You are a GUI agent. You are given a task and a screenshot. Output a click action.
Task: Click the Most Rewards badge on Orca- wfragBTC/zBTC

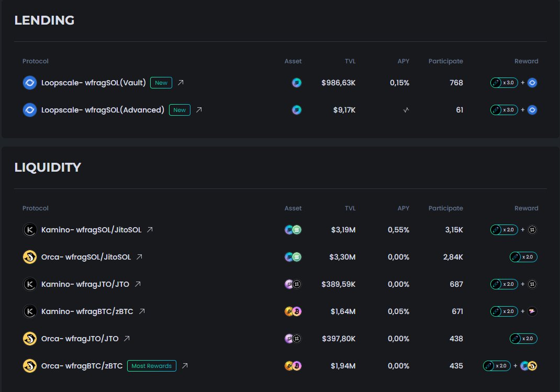pos(152,366)
